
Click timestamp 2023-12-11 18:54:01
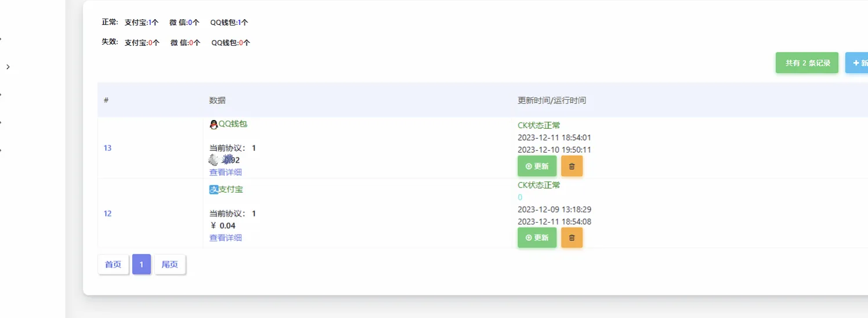point(554,138)
